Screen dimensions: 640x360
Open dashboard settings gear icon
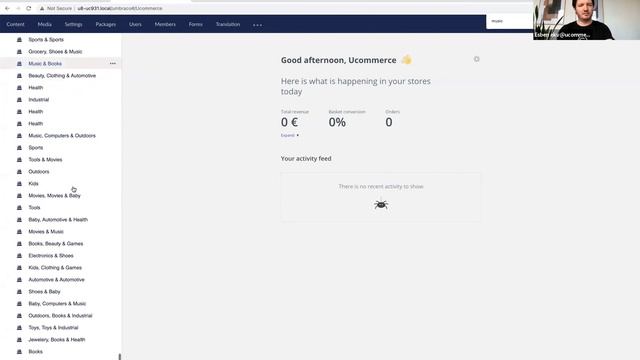click(x=476, y=59)
